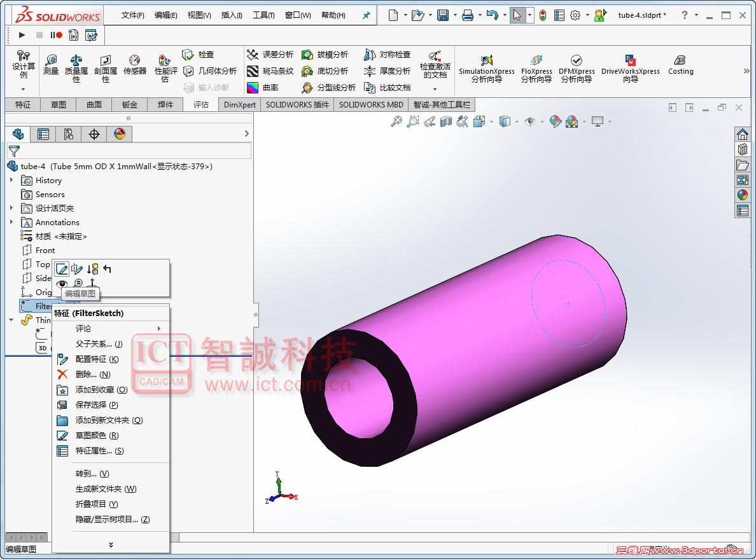Click Edit Appearance color ball in view toolbar
Viewport: 756px width, 559px height.
pyautogui.click(x=556, y=121)
